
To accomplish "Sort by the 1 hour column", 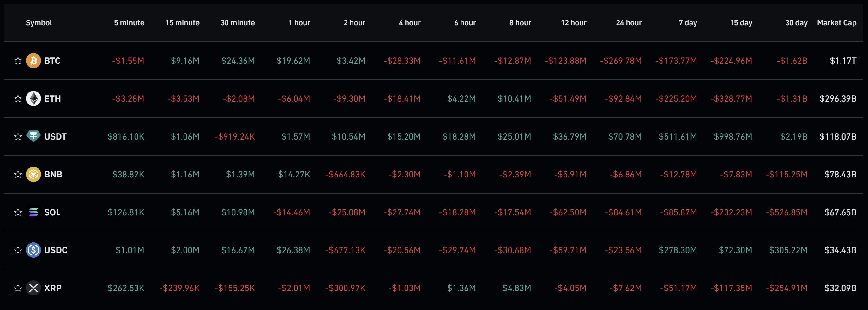I will [299, 23].
